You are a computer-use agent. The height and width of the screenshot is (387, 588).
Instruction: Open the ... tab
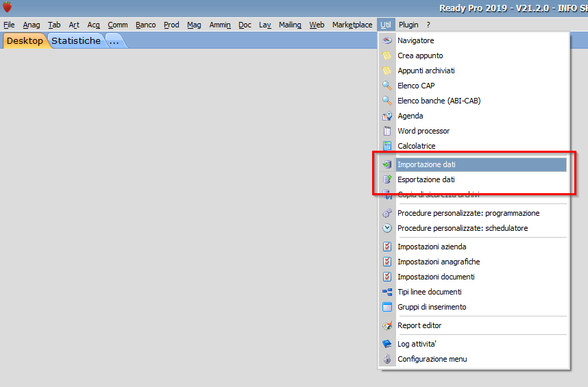click(114, 41)
